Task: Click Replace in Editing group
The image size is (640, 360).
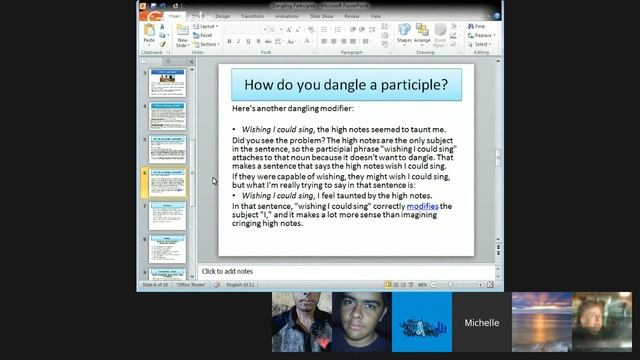Action: click(481, 35)
